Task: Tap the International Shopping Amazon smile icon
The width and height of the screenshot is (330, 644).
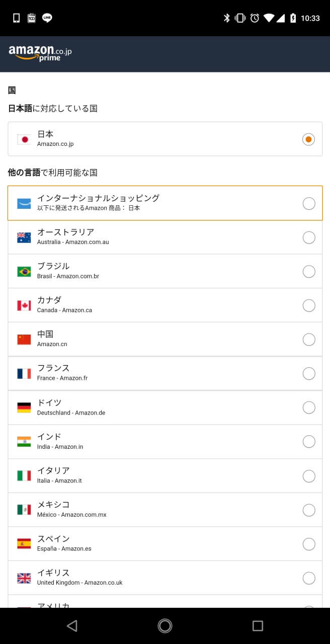Action: (x=24, y=203)
